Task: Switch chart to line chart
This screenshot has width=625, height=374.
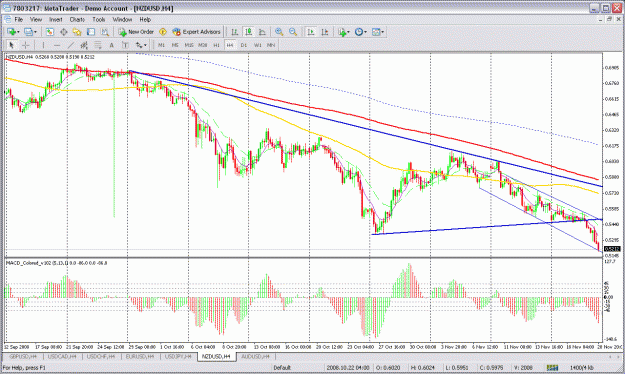Action: tap(262, 32)
